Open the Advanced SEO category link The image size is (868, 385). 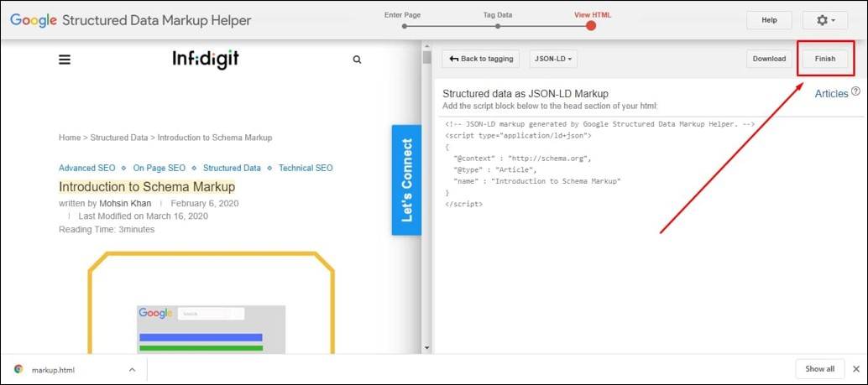(x=87, y=168)
